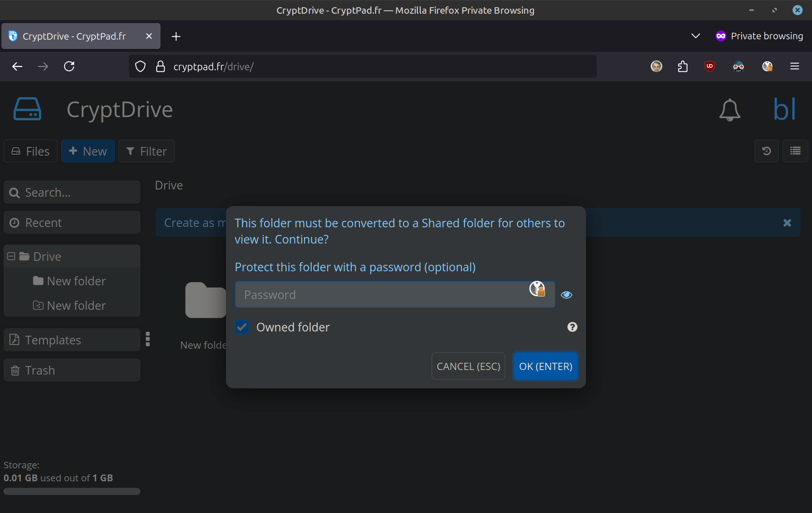
Task: Click the notifications bell icon
Action: point(730,110)
